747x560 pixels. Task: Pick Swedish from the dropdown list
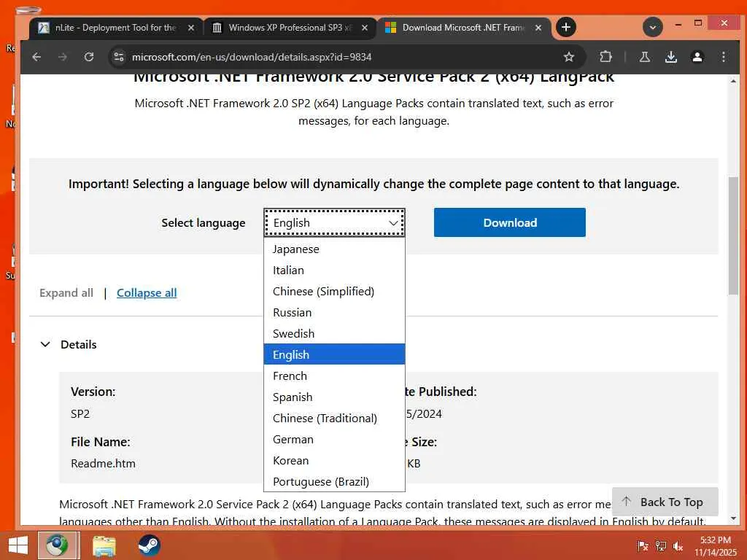tap(334, 333)
